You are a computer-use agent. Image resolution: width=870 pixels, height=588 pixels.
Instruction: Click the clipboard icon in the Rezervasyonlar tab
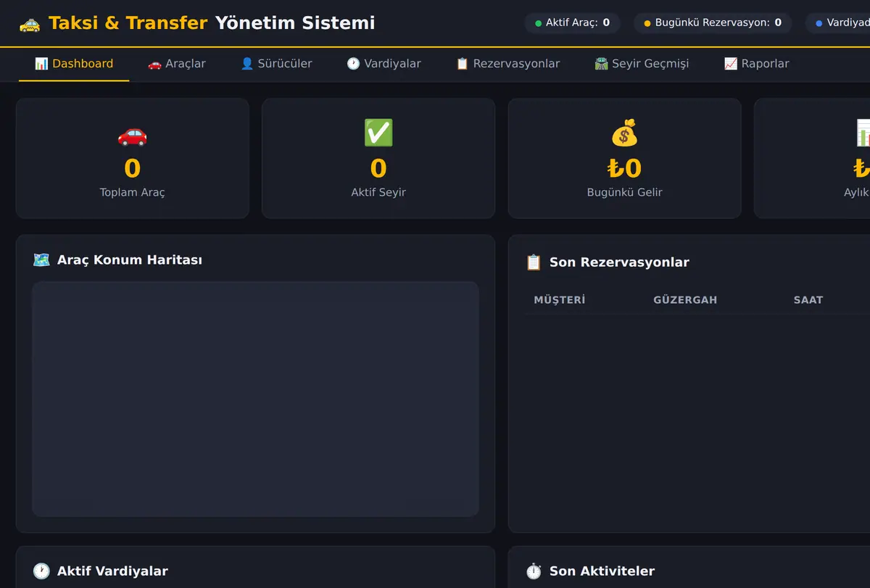pyautogui.click(x=462, y=64)
